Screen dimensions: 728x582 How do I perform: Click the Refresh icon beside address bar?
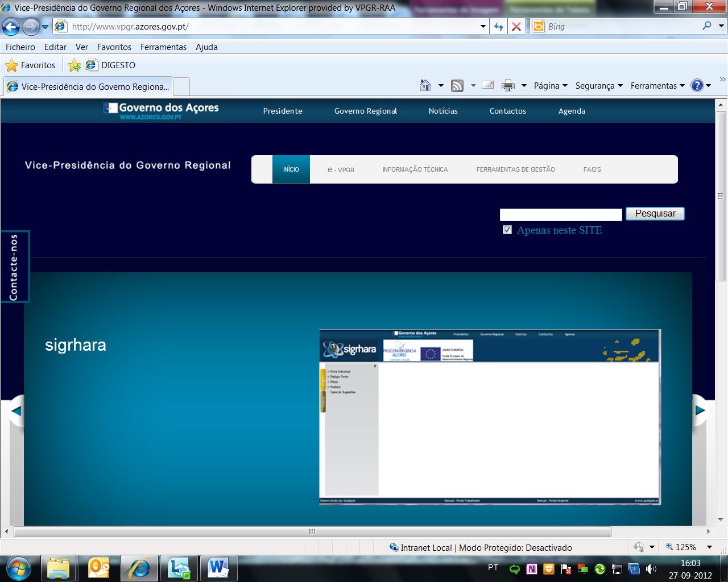[x=499, y=27]
